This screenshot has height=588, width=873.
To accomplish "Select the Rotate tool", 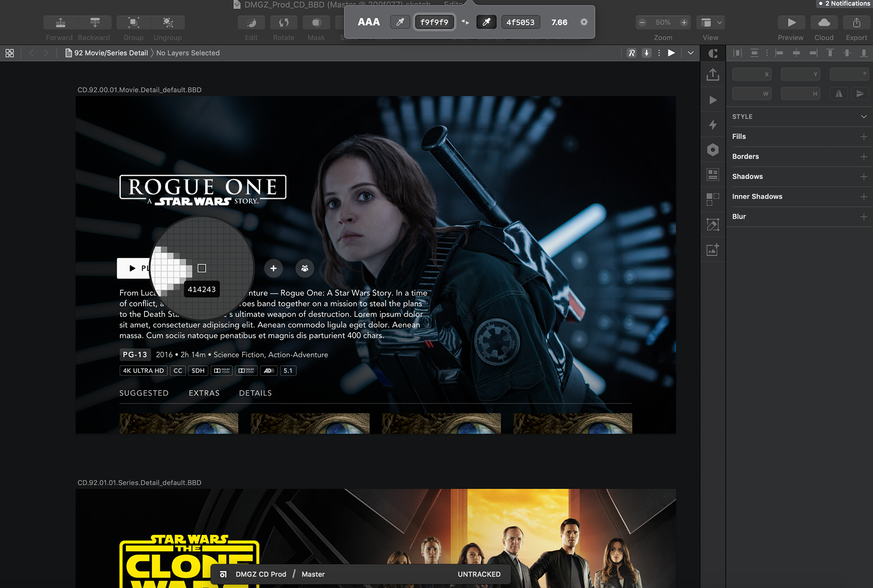I will pyautogui.click(x=284, y=23).
